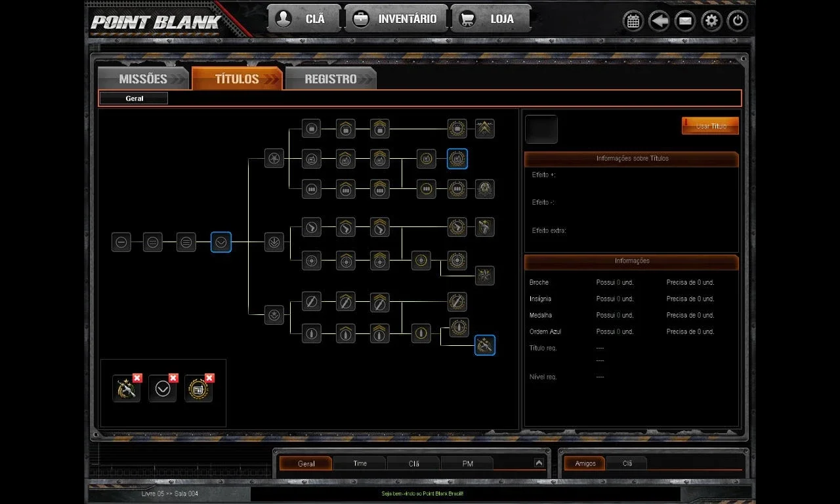Viewport: 840px width, 504px height.
Task: Select the star branch node at top
Action: [274, 158]
